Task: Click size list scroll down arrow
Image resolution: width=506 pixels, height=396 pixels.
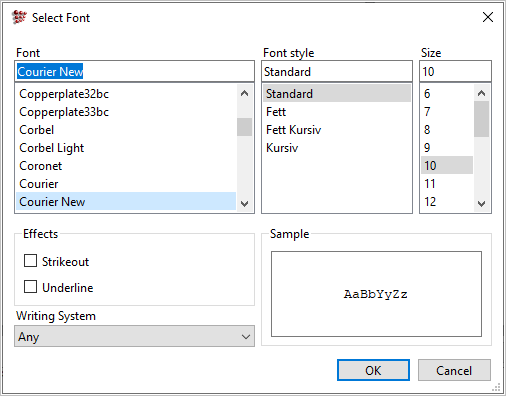Action: (481, 203)
